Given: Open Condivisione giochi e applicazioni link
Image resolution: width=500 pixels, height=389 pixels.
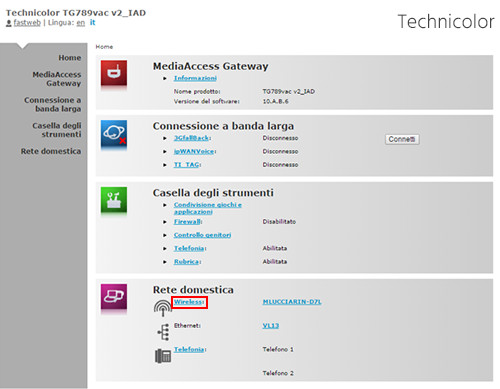Looking at the screenshot, I should coord(208,208).
